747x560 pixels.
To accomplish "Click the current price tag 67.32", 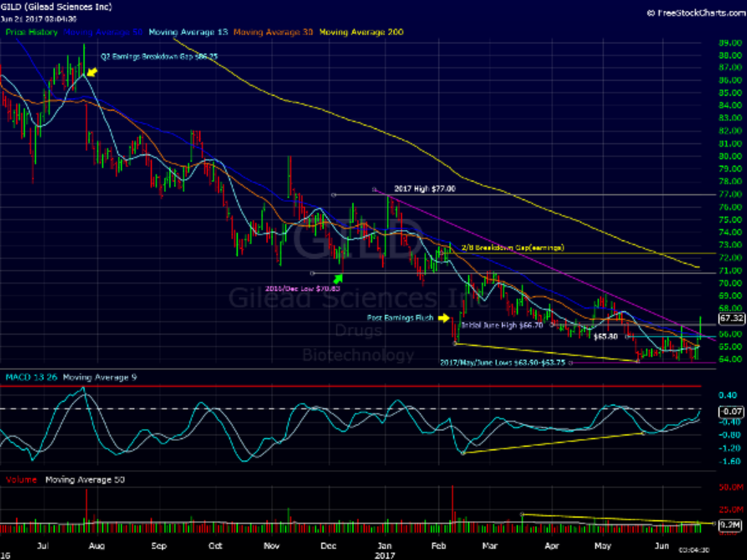I will 731,319.
